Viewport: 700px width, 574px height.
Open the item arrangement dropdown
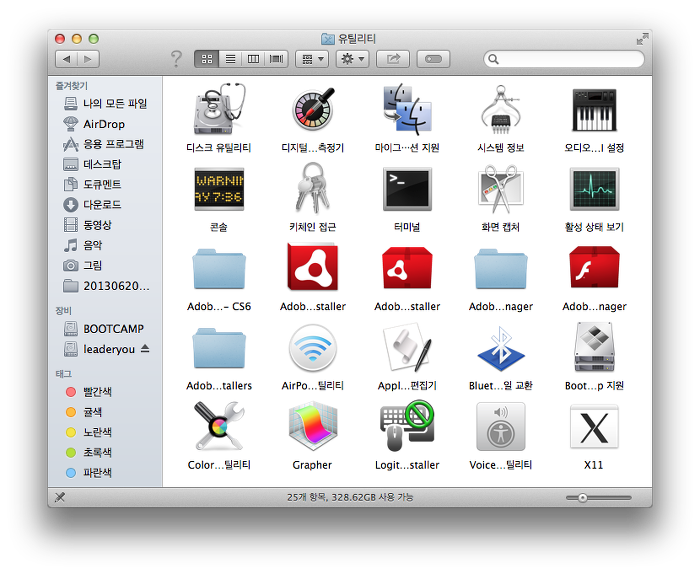click(312, 59)
